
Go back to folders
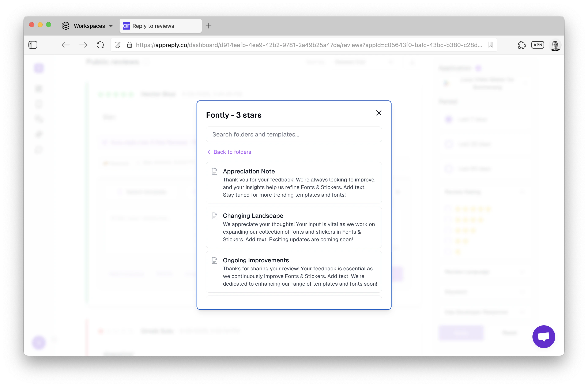pos(229,152)
